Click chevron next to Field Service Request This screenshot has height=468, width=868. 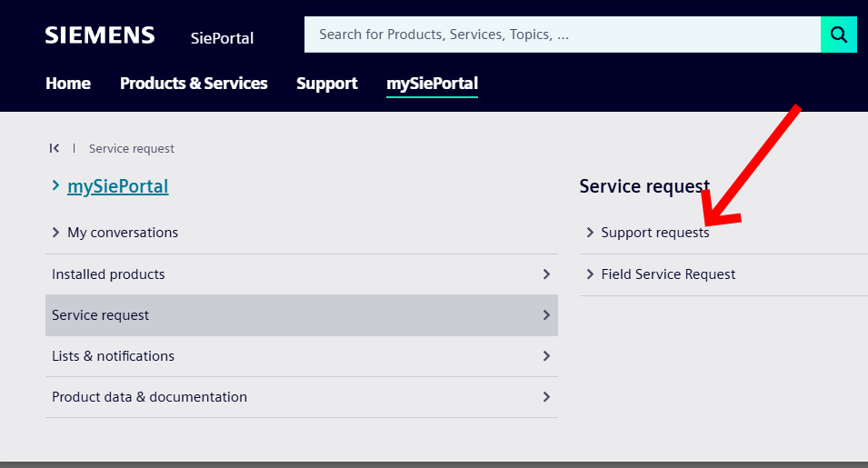click(x=590, y=274)
